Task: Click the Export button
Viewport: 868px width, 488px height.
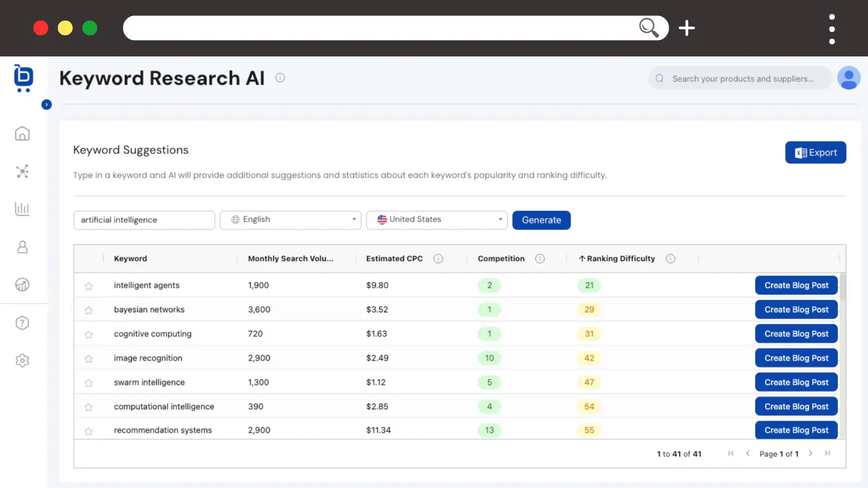Action: (815, 152)
